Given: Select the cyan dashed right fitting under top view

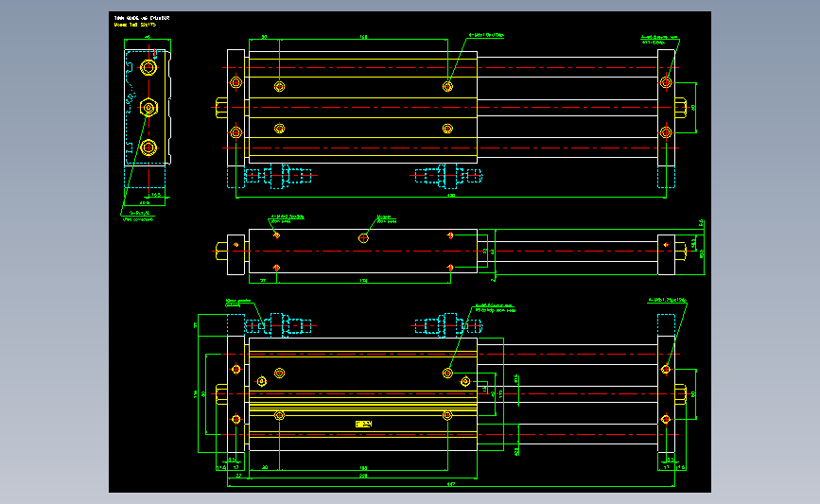Looking at the screenshot, I should (x=448, y=176).
